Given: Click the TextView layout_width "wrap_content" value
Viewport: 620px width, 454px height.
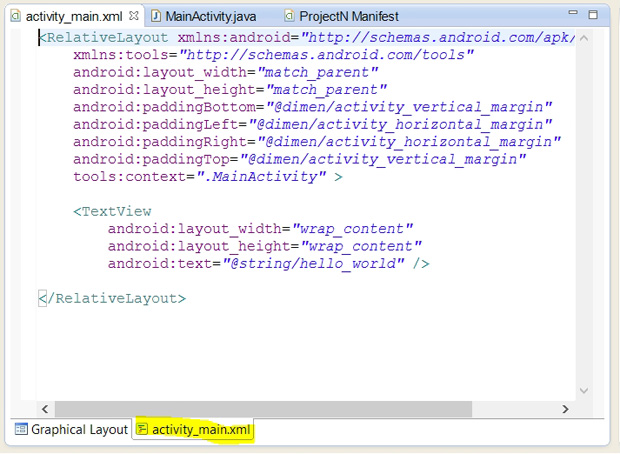Looking at the screenshot, I should pos(352,229).
